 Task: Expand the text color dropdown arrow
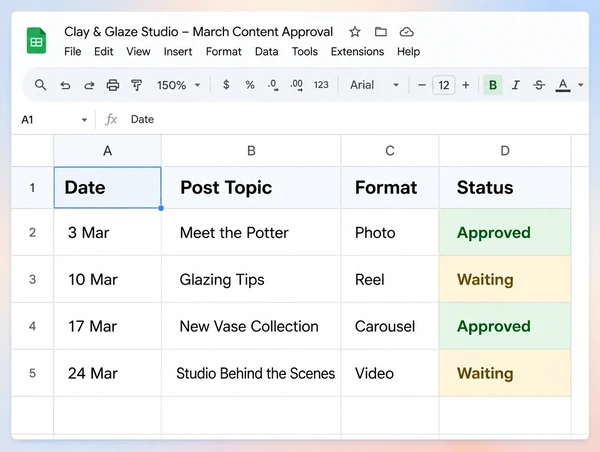point(580,85)
